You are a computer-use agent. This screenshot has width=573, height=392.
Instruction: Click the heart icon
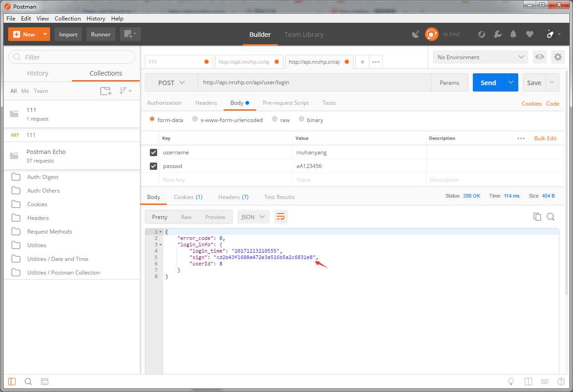529,34
